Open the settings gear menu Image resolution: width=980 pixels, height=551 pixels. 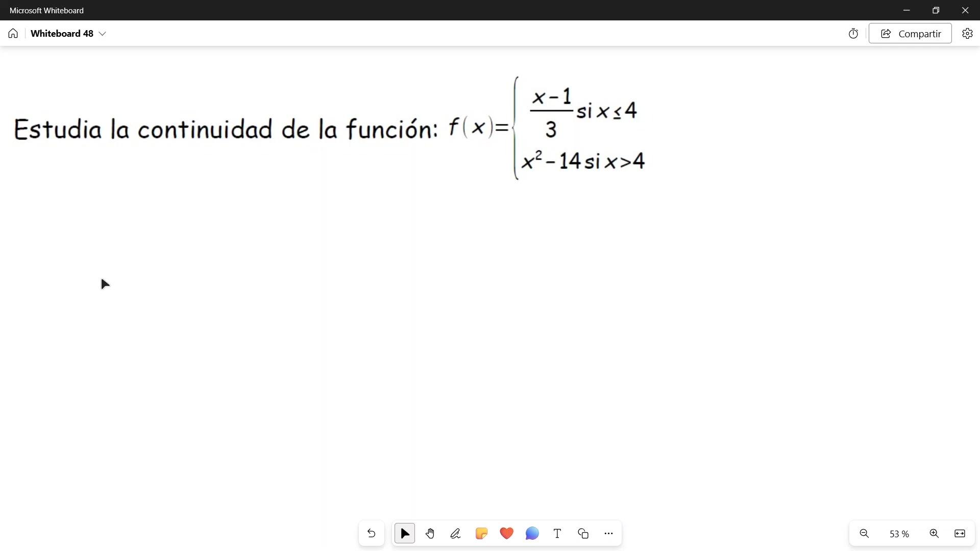pyautogui.click(x=967, y=34)
